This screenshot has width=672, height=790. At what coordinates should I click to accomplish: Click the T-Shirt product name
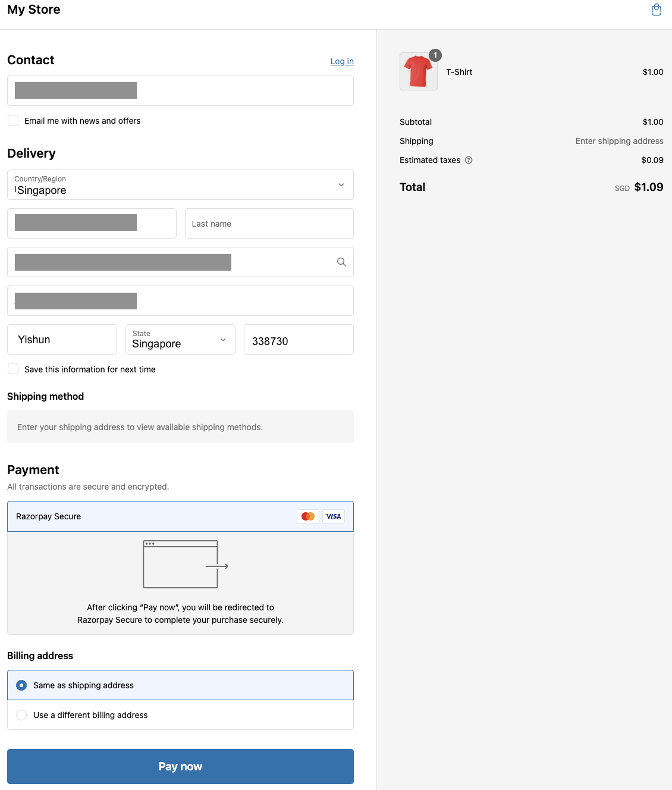[459, 72]
